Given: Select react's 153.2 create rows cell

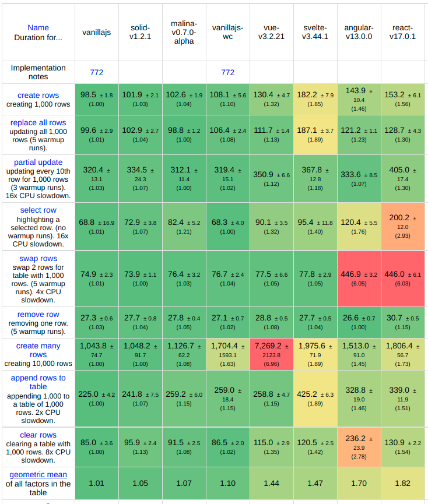Looking at the screenshot, I should [x=402, y=99].
